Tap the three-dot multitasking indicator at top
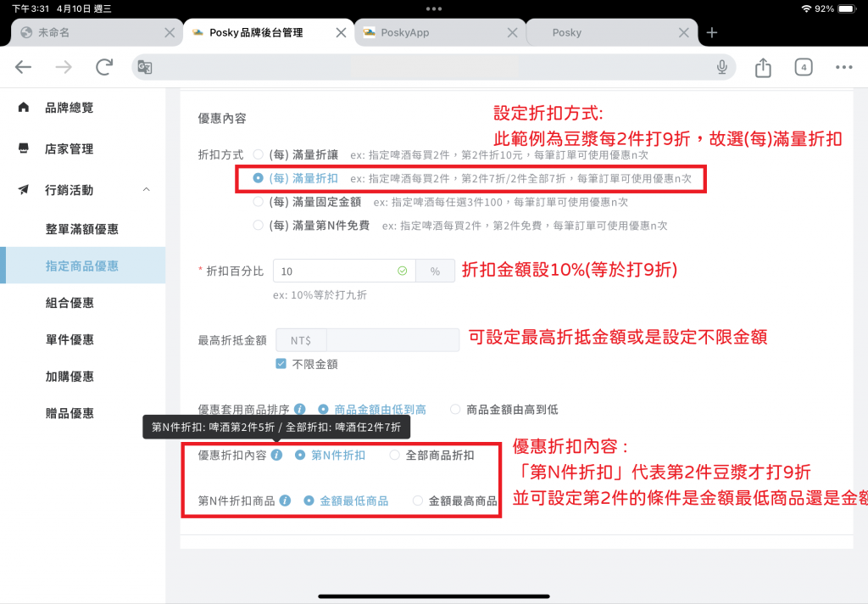 coord(434,8)
